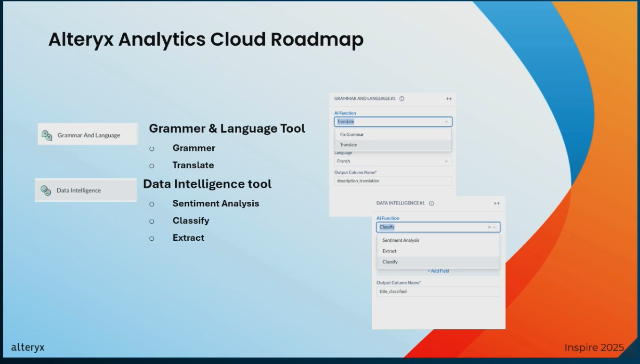Click the Sentiment Analysis bullet on the slide
Screen dimensions: 640x364
tap(216, 204)
